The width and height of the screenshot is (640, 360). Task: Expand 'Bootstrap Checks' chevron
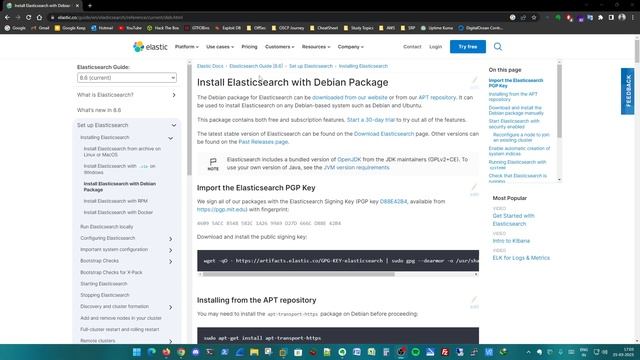click(x=171, y=262)
